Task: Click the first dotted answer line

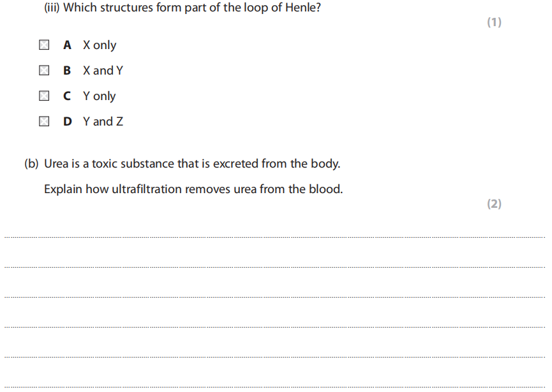Action: click(274, 238)
